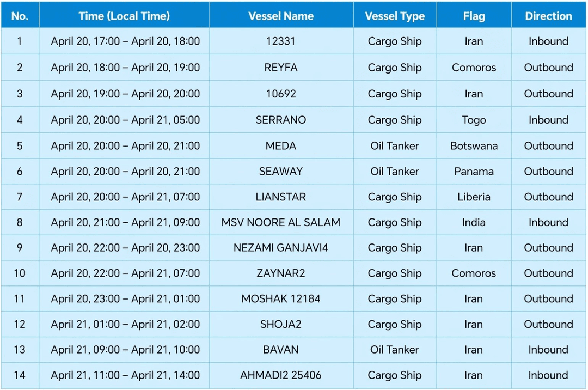This screenshot has width=588, height=390.
Task: Click the Togo flag cell
Action: tap(474, 120)
